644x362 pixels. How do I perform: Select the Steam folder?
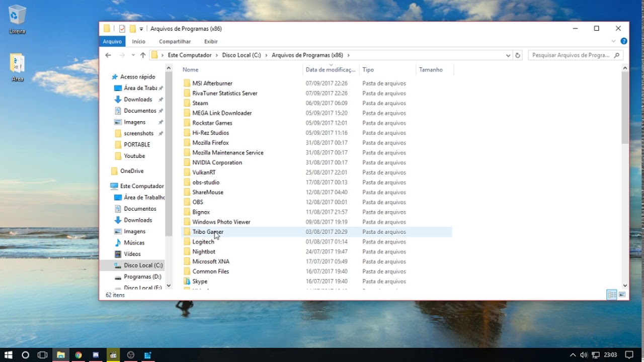point(200,103)
